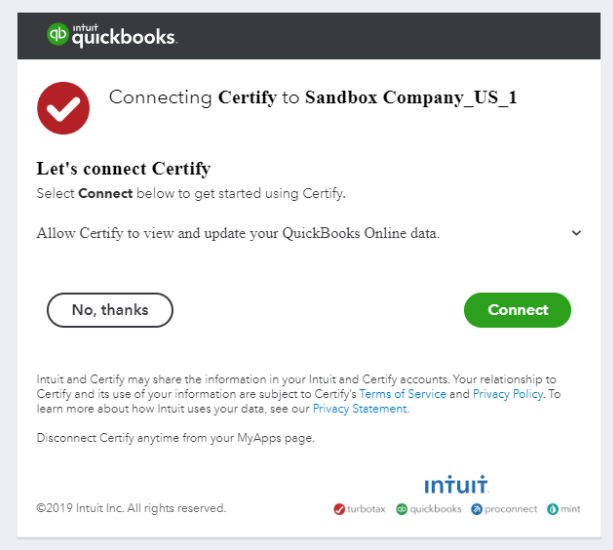Open Intuit's Privacy Statement link
This screenshot has height=550, width=613.
360,409
